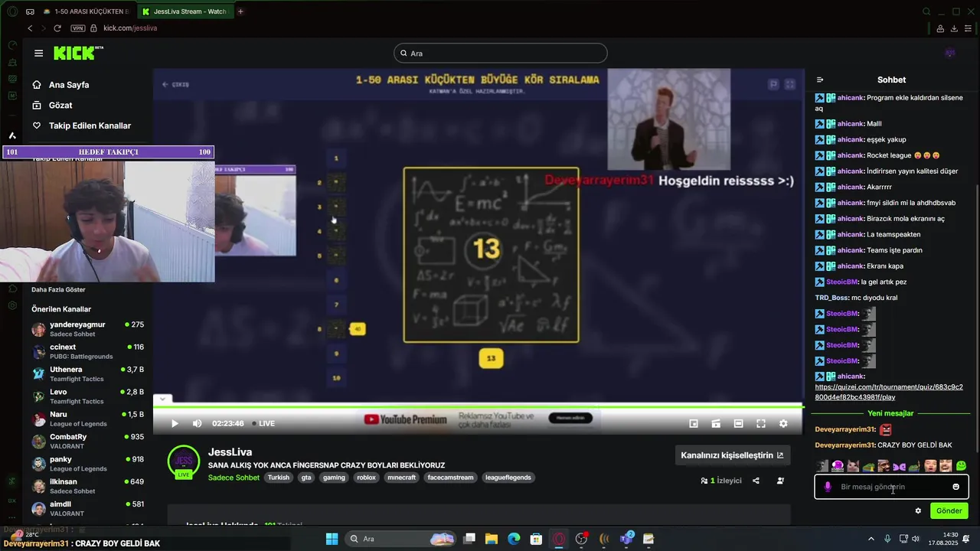Open the quizei.com tournament link in chat
The image size is (980, 551).
click(x=889, y=392)
